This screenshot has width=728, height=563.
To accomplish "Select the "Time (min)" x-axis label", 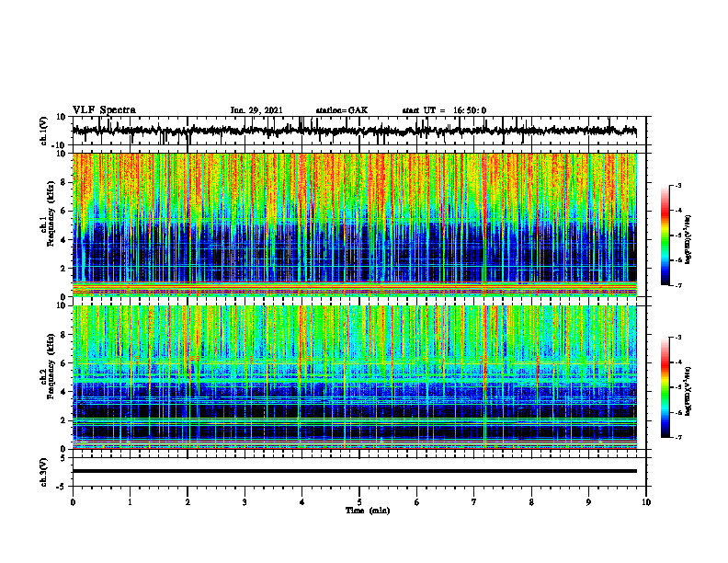I will (368, 511).
